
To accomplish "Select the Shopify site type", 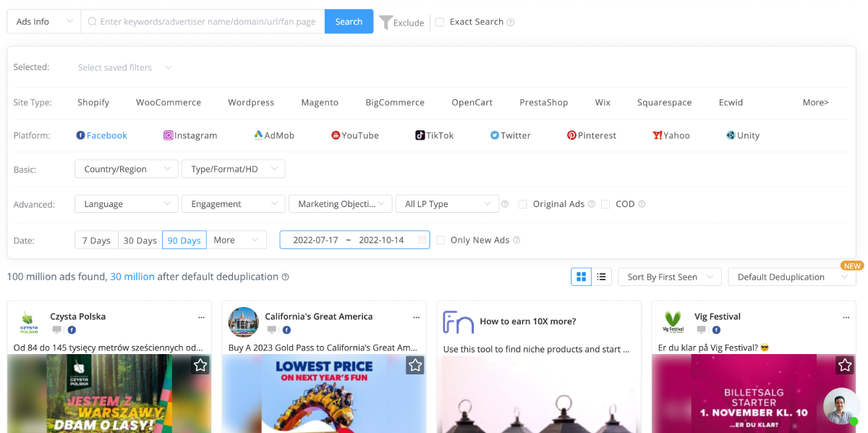I will [93, 102].
